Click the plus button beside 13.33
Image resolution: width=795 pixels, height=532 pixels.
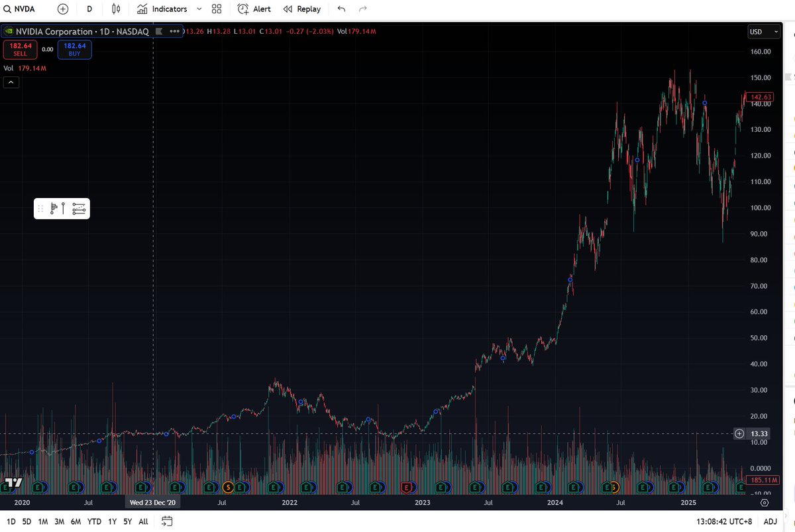click(x=739, y=434)
